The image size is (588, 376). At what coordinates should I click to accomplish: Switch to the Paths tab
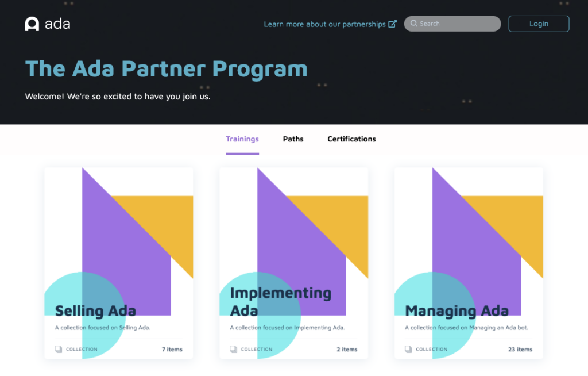(293, 139)
